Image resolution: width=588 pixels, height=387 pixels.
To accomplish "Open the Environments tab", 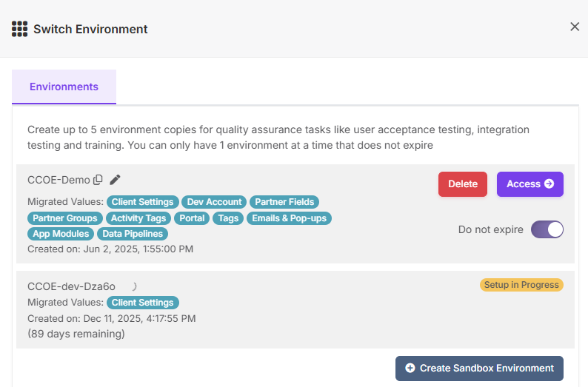I will pos(64,87).
